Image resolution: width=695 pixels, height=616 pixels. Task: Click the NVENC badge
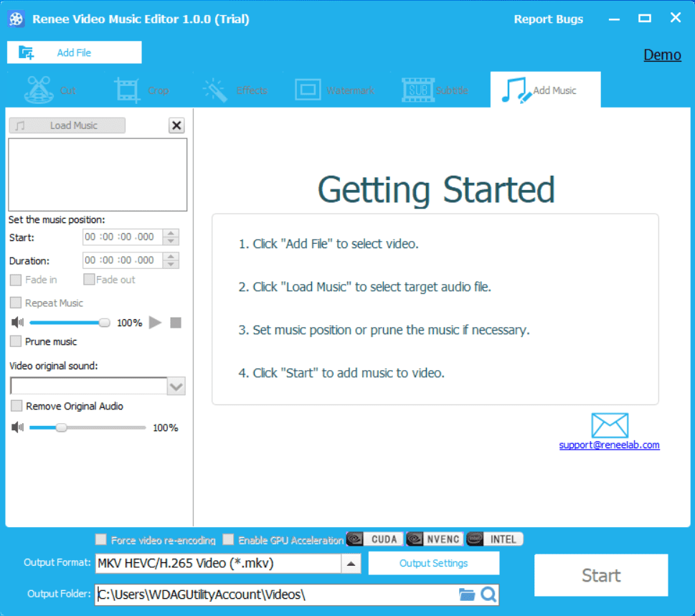(x=435, y=539)
